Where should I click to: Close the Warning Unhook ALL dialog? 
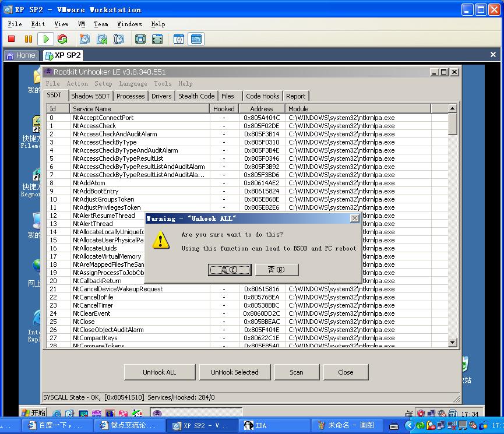[354, 218]
